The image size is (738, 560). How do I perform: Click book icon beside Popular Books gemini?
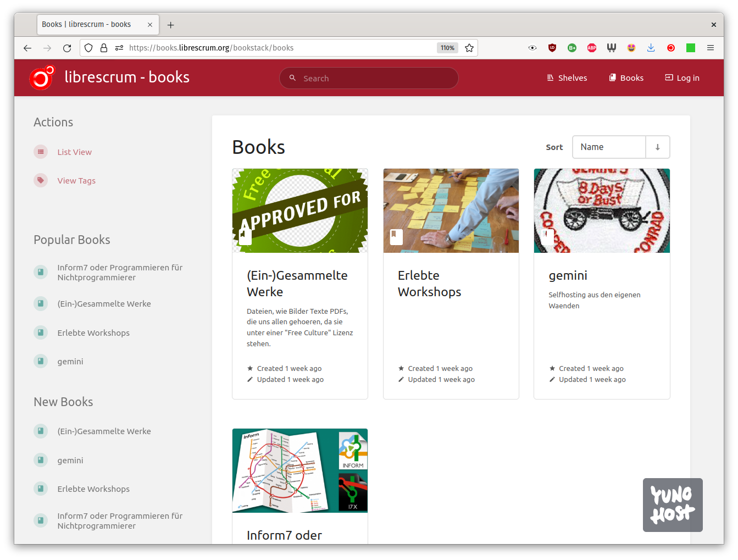tap(41, 361)
